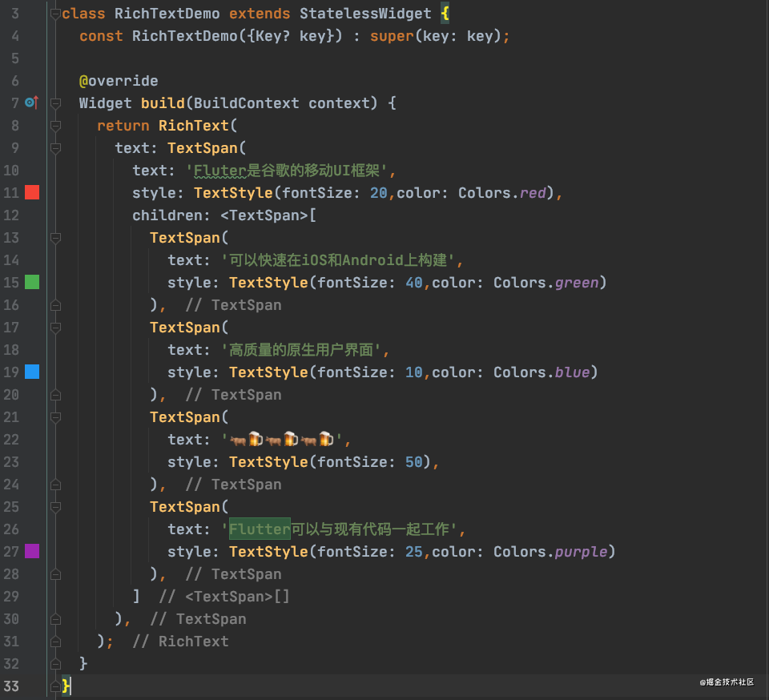This screenshot has width=769, height=700.
Task: Click fold end marker on line 33
Action: coord(55,686)
